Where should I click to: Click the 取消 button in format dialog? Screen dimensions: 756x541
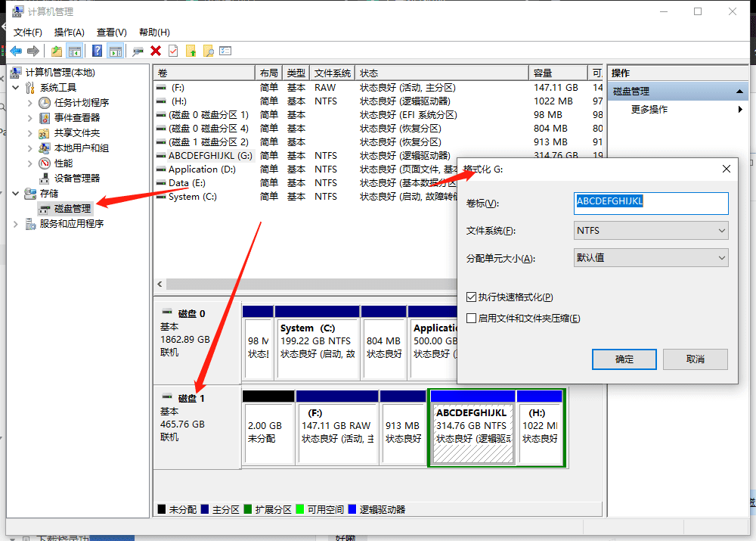coord(696,359)
